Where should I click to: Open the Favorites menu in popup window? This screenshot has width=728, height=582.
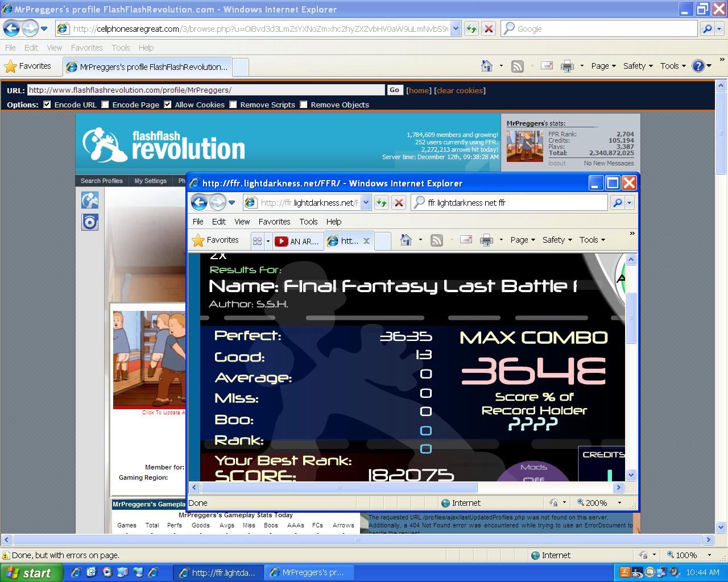click(274, 222)
